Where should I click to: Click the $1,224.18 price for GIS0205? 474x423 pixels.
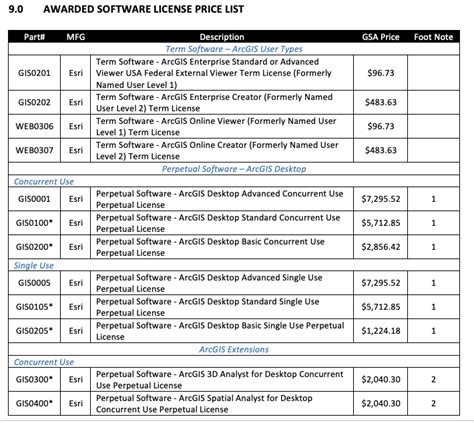381,331
